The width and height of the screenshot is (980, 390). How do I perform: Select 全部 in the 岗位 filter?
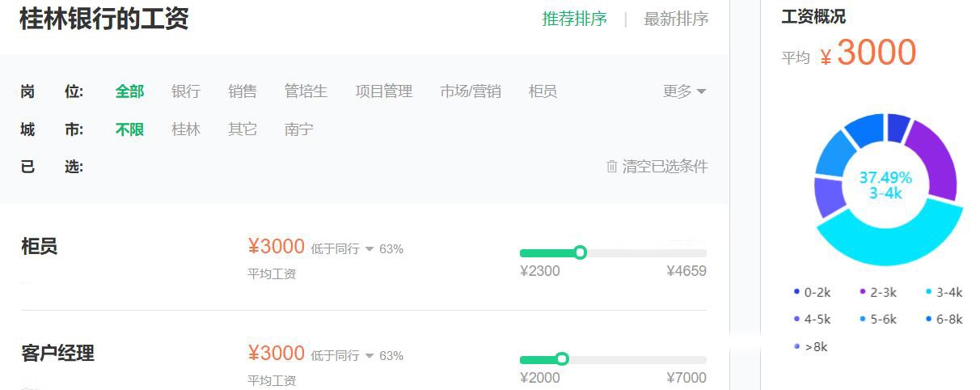click(x=129, y=91)
